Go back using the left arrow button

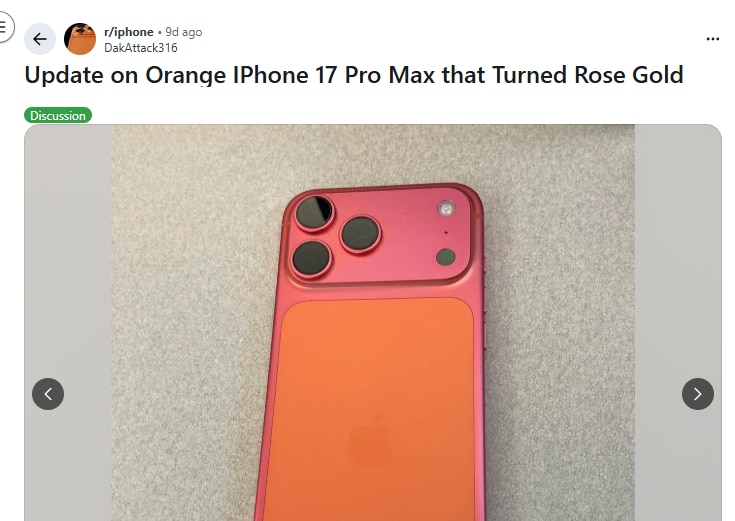pyautogui.click(x=40, y=39)
